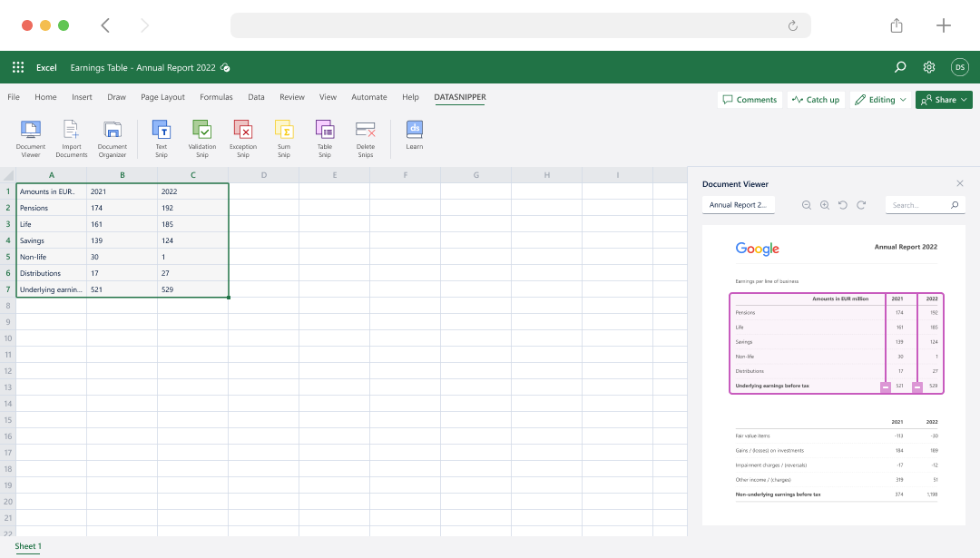980x558 pixels.
Task: Expand the Editing mode dropdown
Action: coord(880,100)
